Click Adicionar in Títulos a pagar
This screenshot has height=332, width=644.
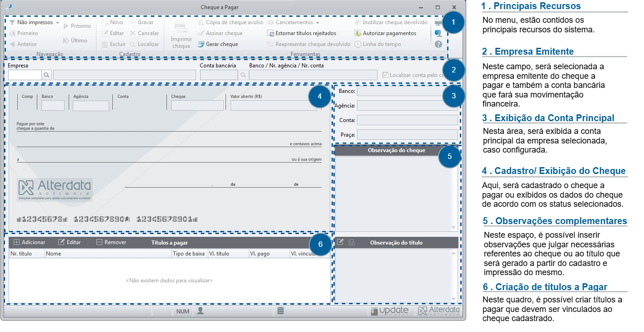(x=30, y=242)
